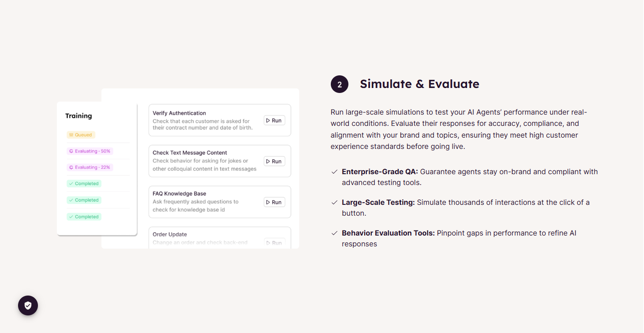Click the shield privacy badge icon
644x333 pixels.
[28, 305]
